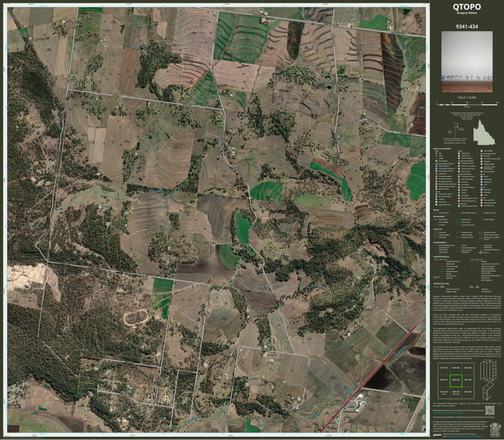This screenshot has width=504, height=440.
Task: Click the QR code for QTopo
Action: point(490,410)
